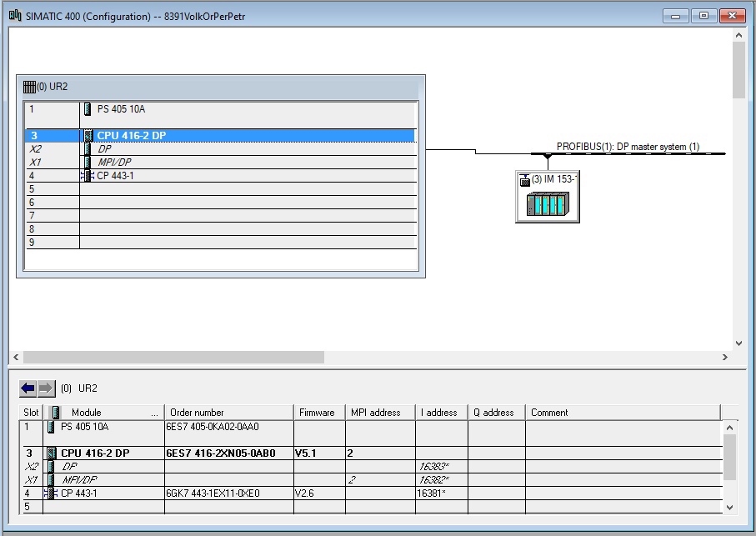
Task: Click the PS 405 10A icon in the bottom table
Action: (x=51, y=427)
